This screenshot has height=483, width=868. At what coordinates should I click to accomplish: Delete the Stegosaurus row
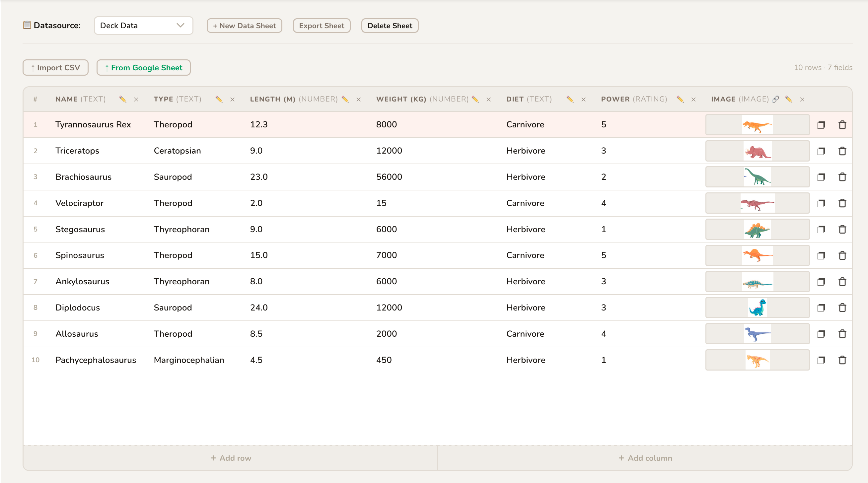pyautogui.click(x=842, y=229)
